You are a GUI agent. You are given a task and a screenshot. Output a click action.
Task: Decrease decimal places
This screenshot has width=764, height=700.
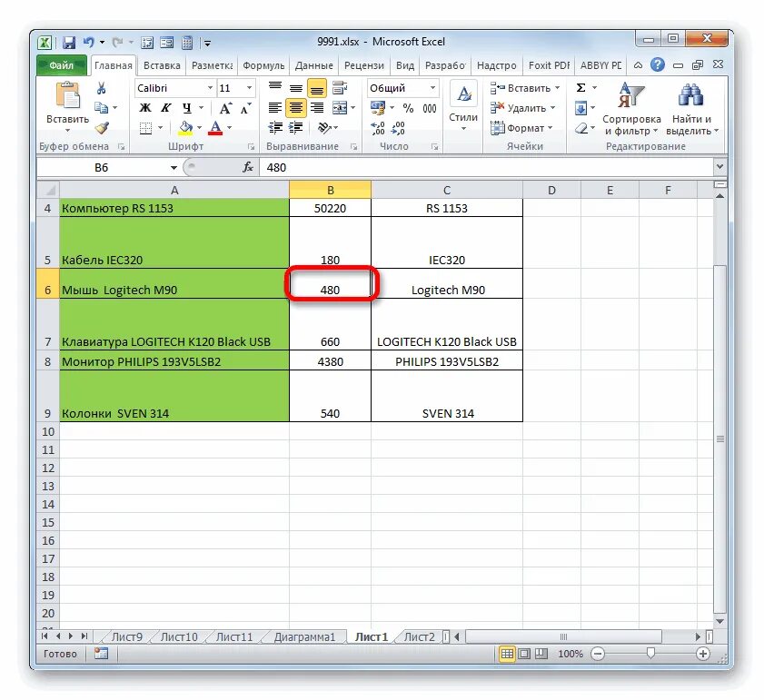[x=398, y=128]
